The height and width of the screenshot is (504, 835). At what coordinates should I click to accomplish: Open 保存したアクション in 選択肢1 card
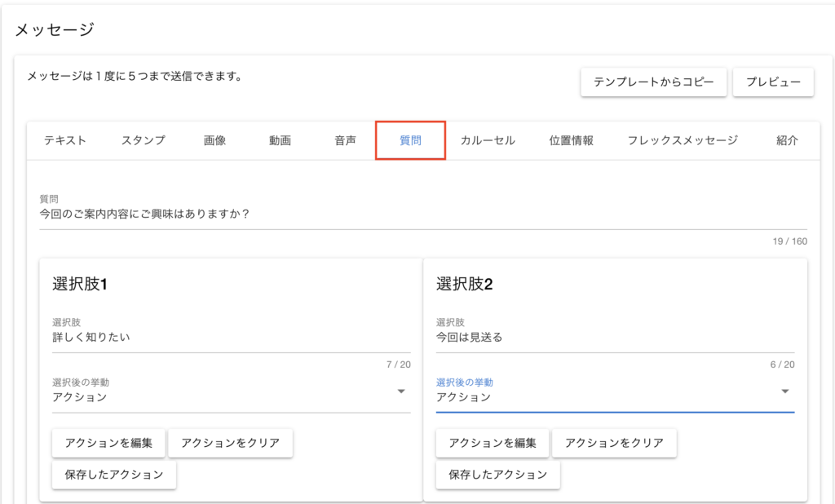114,475
